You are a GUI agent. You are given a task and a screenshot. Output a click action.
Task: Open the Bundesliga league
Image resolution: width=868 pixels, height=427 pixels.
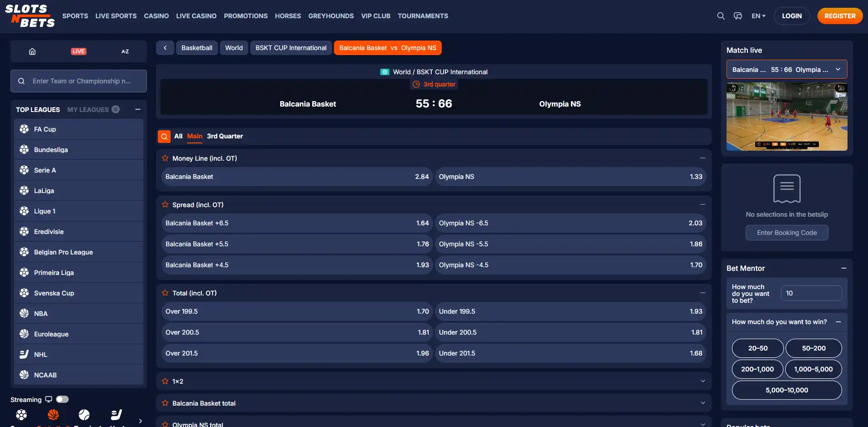(x=79, y=150)
